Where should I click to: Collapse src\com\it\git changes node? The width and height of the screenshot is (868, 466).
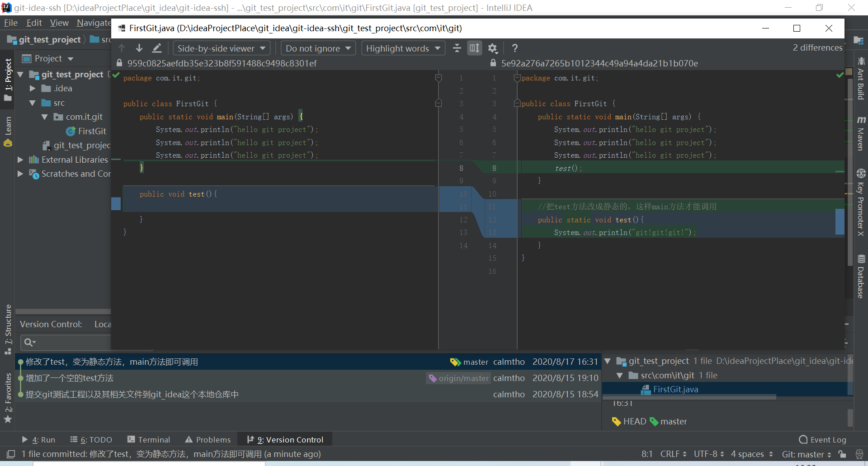620,375
